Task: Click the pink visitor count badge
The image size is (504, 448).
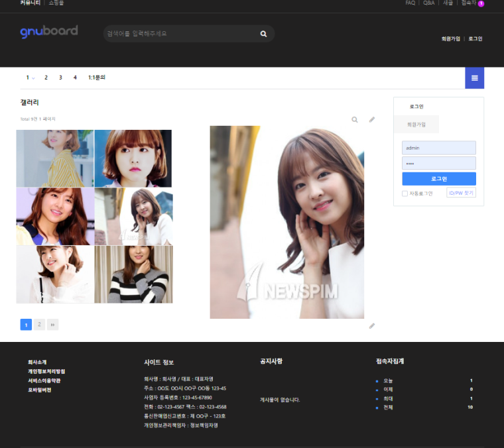Action: pos(481,4)
